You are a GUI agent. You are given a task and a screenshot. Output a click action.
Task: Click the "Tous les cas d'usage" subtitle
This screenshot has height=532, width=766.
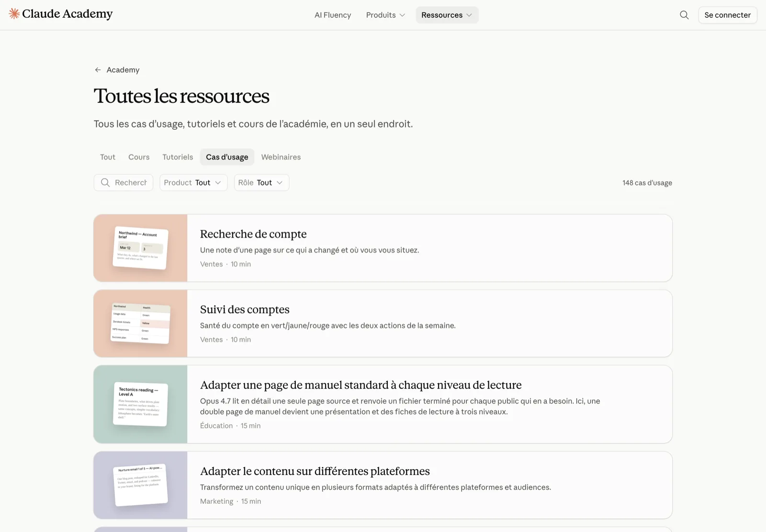[x=253, y=124]
